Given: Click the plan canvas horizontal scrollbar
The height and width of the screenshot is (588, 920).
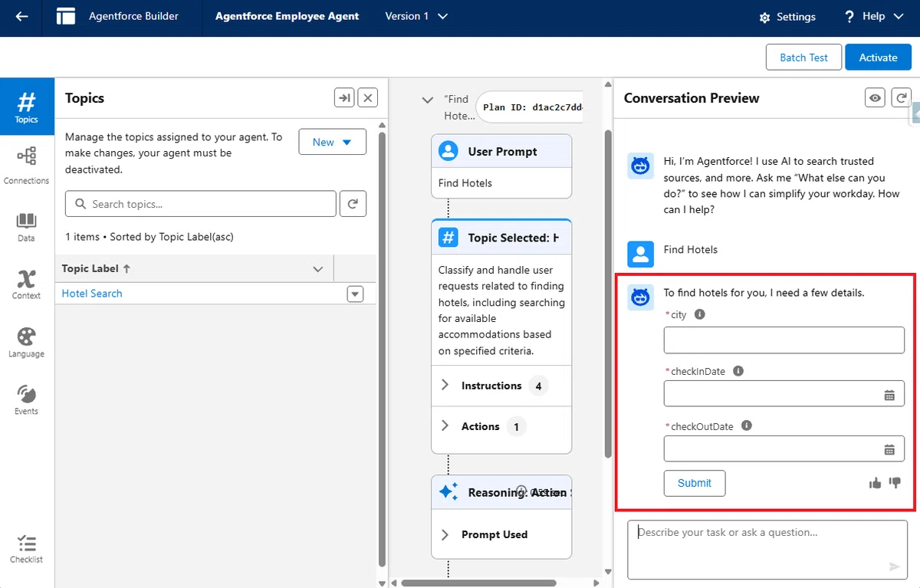Looking at the screenshot, I should pyautogui.click(x=478, y=582).
